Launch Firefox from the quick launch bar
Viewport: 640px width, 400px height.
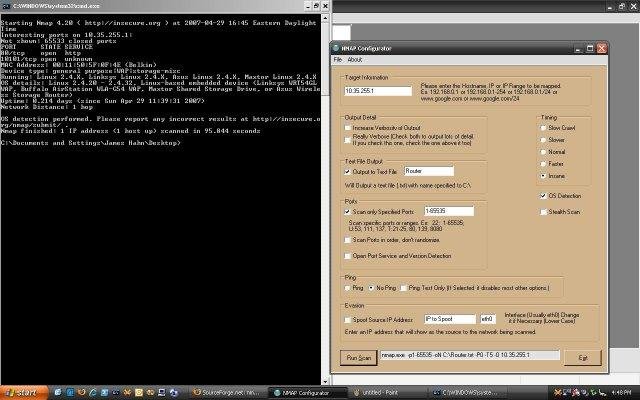[82, 393]
